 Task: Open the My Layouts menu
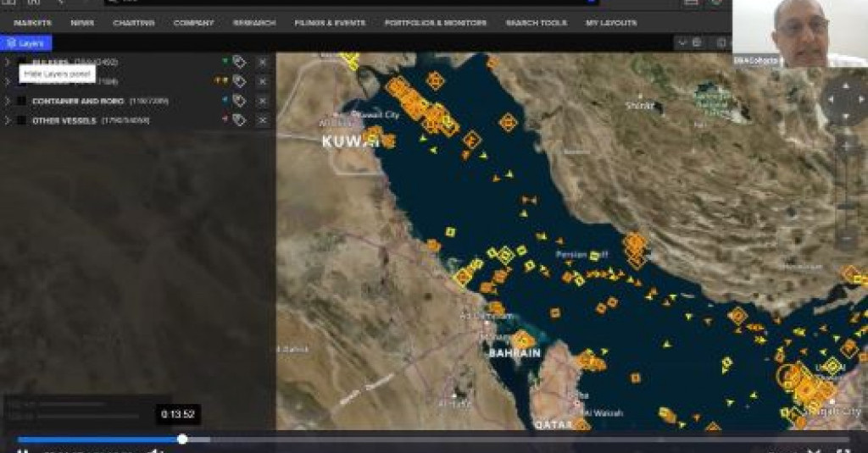pyautogui.click(x=611, y=23)
